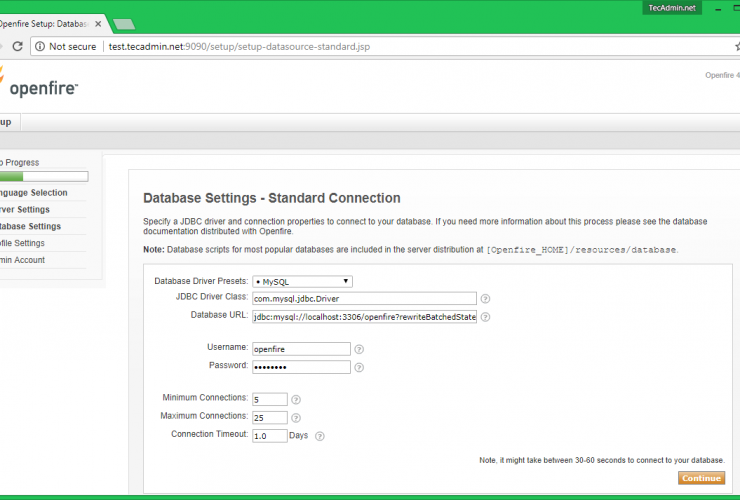Click help icon beside Maximum Connections
This screenshot has height=500, width=740.
click(296, 418)
